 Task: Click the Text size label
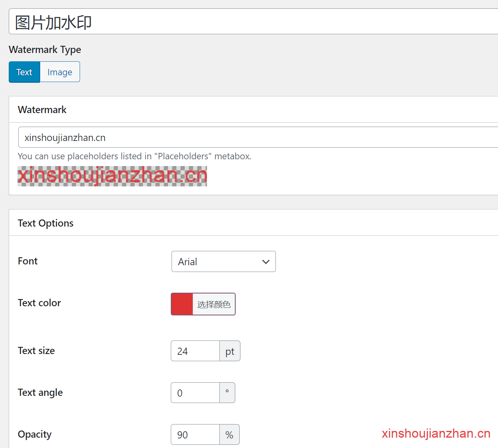coord(36,350)
